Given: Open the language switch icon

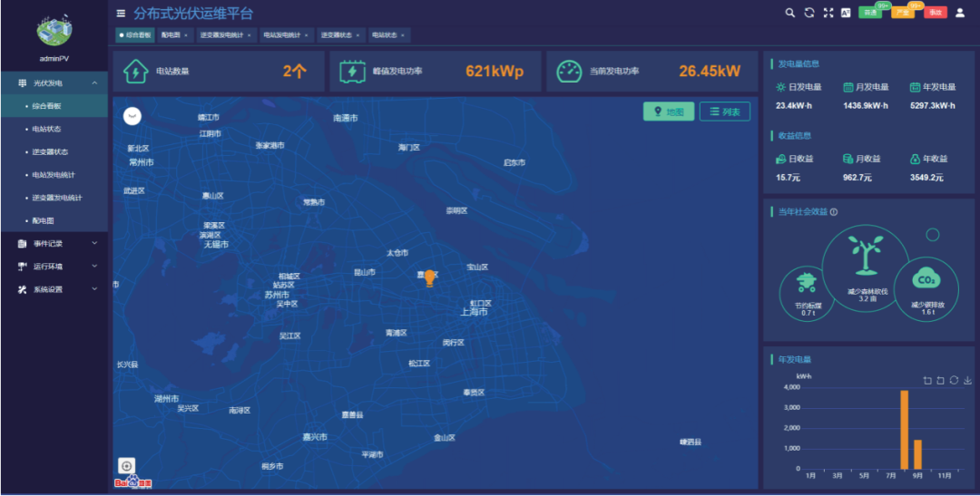Looking at the screenshot, I should tap(846, 13).
